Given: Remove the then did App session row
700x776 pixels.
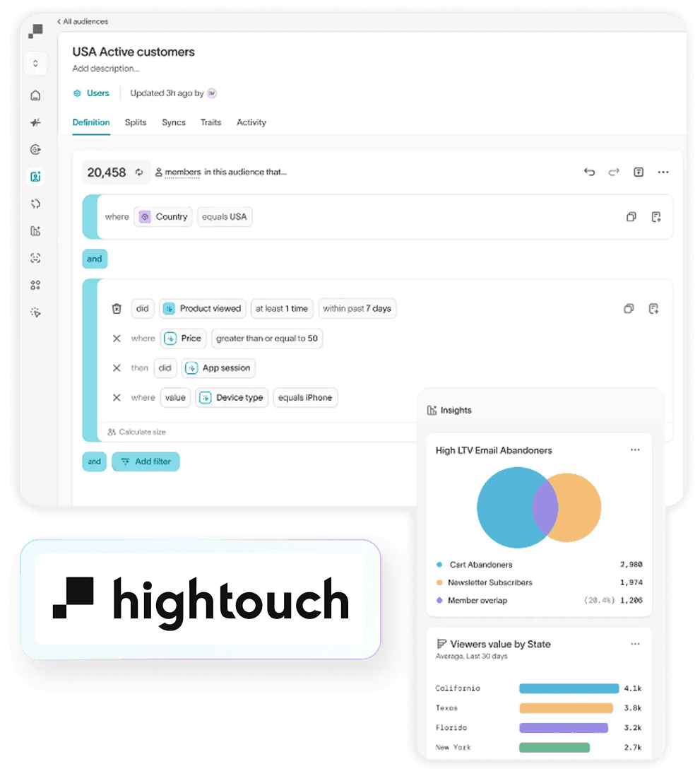Looking at the screenshot, I should click(117, 368).
